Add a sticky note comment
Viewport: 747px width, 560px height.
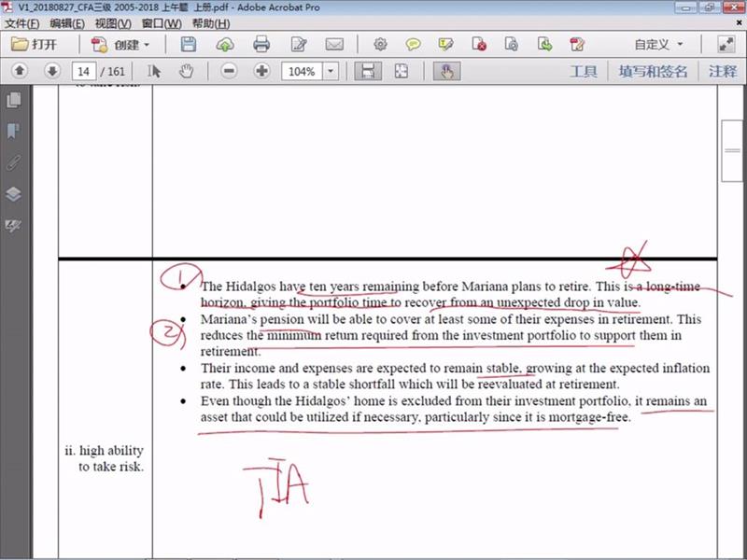pyautogui.click(x=413, y=44)
